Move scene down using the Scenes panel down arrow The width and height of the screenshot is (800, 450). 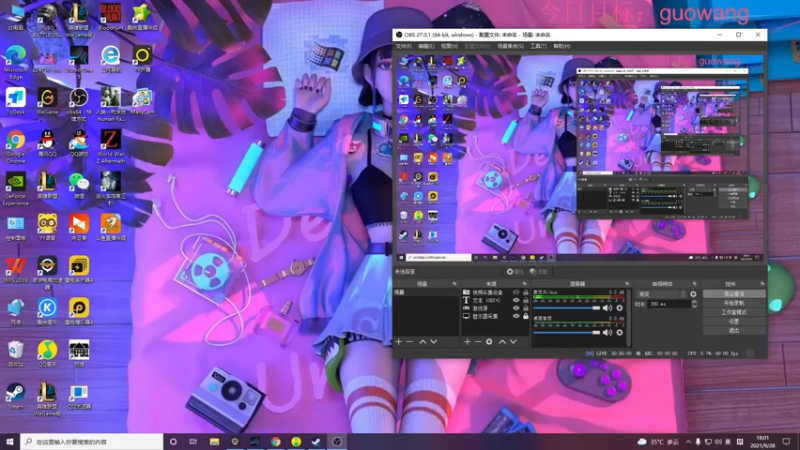(x=434, y=341)
